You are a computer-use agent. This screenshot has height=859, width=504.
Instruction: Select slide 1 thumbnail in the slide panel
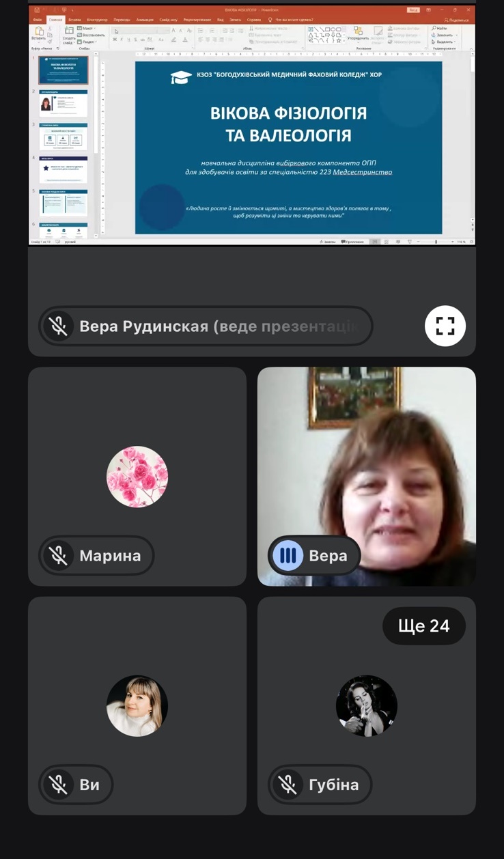(63, 70)
